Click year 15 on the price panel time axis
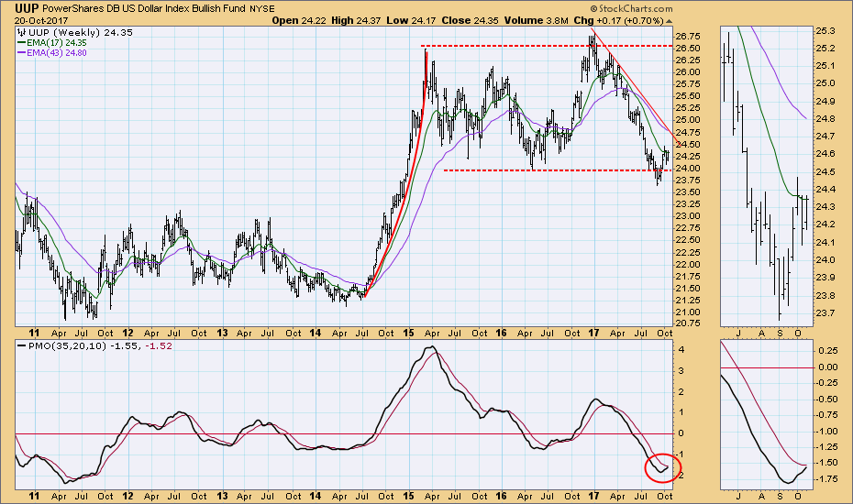 pyautogui.click(x=409, y=333)
